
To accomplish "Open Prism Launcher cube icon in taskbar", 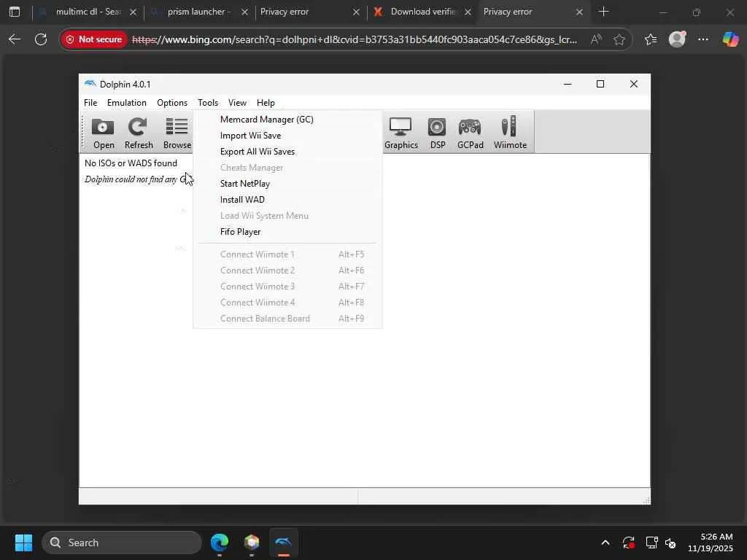I will click(x=252, y=542).
